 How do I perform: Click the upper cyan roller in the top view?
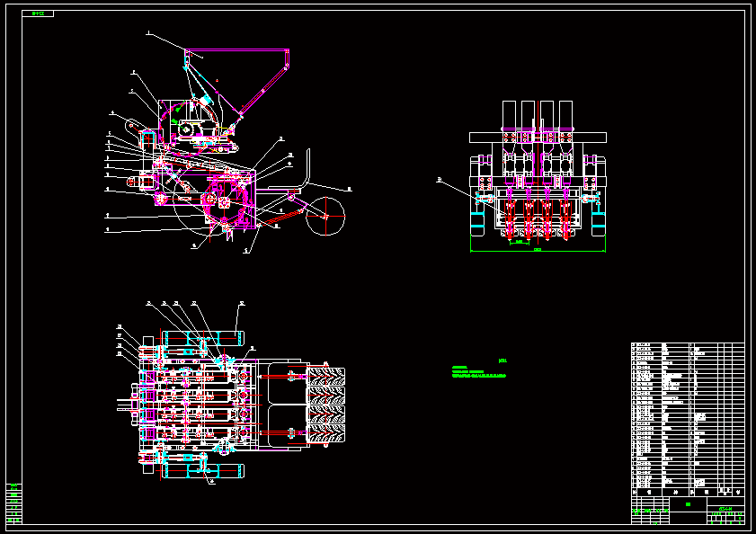tap(202, 338)
